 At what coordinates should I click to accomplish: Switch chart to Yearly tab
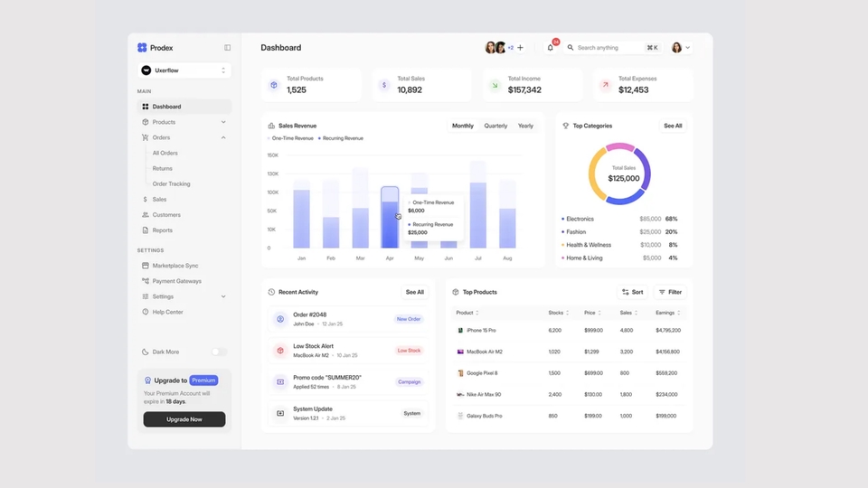pos(525,126)
